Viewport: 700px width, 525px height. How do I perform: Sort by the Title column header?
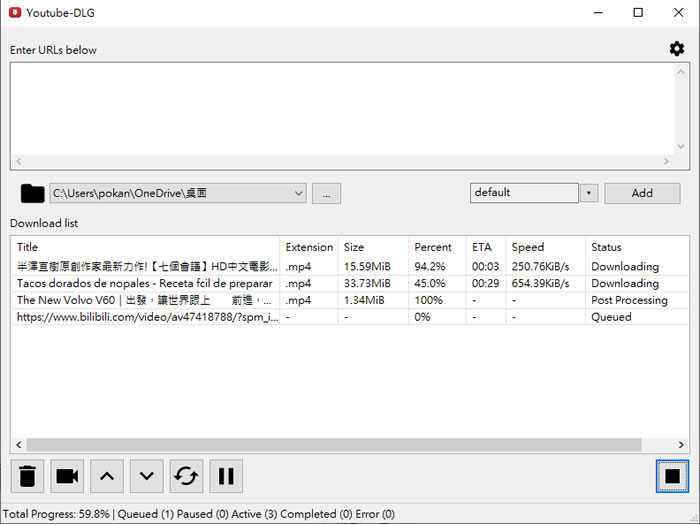click(x=145, y=247)
